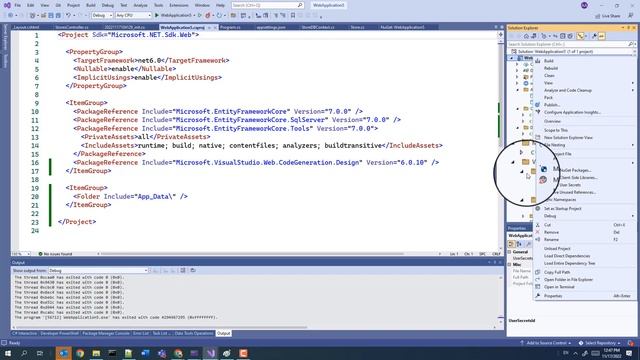Screen dimensions: 640x360
Task: Open the Extensions menu
Action: (179, 5)
